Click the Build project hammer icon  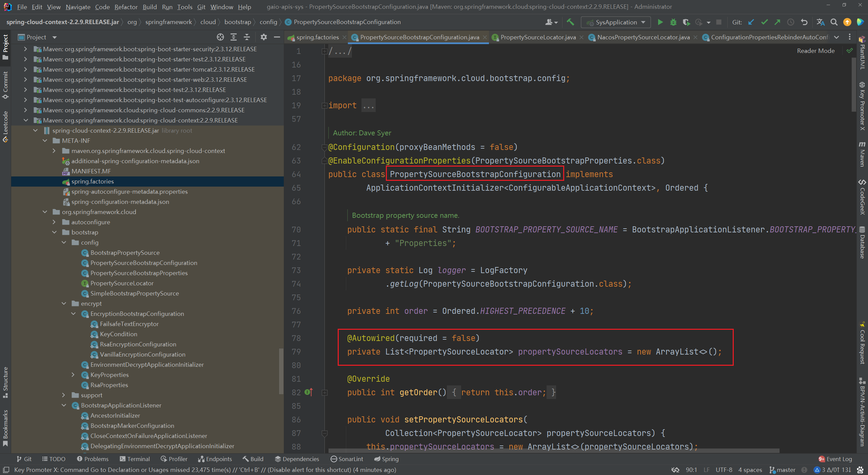(x=570, y=22)
